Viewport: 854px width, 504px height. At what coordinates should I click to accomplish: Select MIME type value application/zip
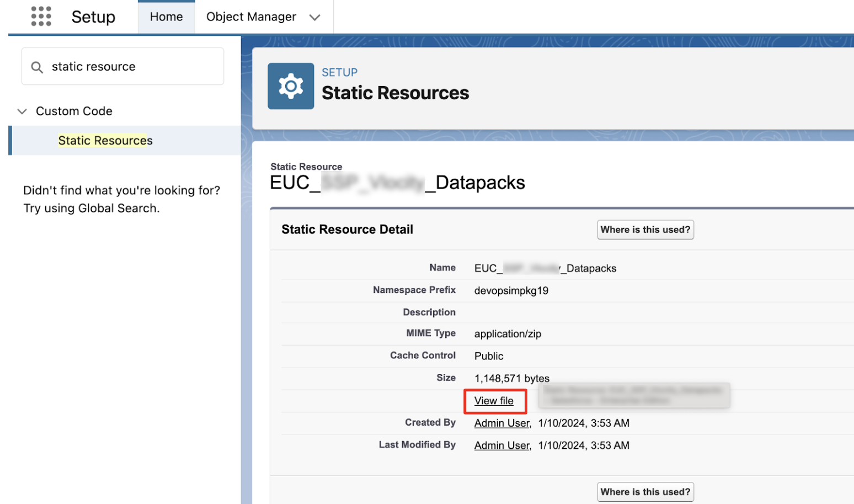(x=508, y=334)
